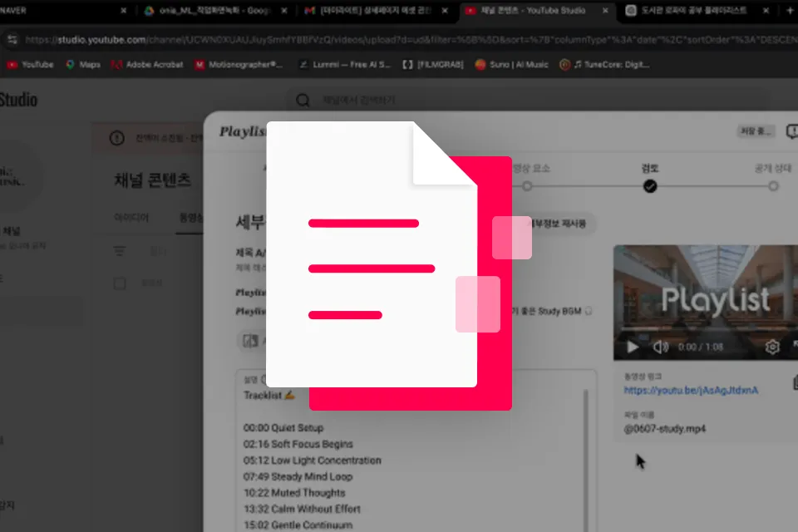Go to the 동영상 요소 step circle
This screenshot has width=798, height=532.
pos(527,186)
